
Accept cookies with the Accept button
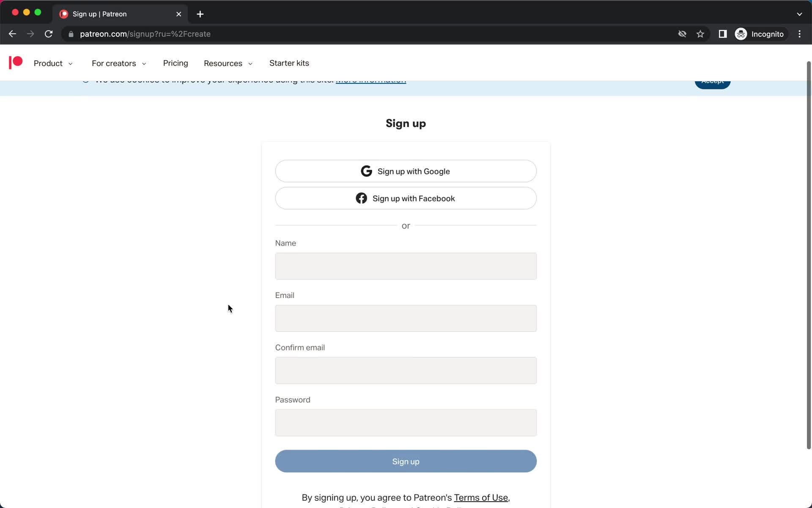point(713,84)
